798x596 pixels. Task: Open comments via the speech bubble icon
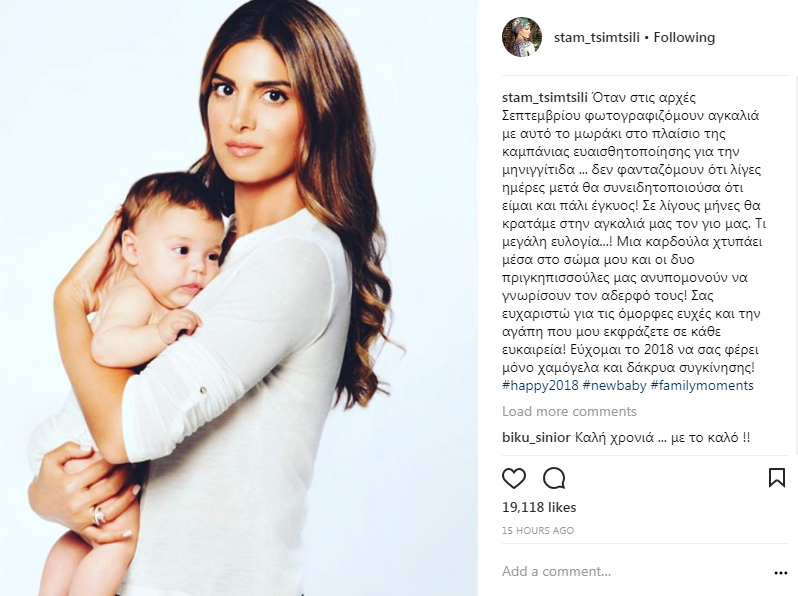554,478
